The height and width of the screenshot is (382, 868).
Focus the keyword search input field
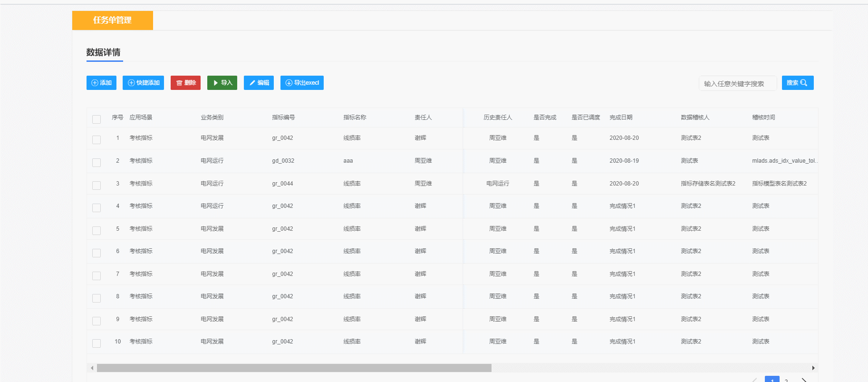pyautogui.click(x=737, y=83)
